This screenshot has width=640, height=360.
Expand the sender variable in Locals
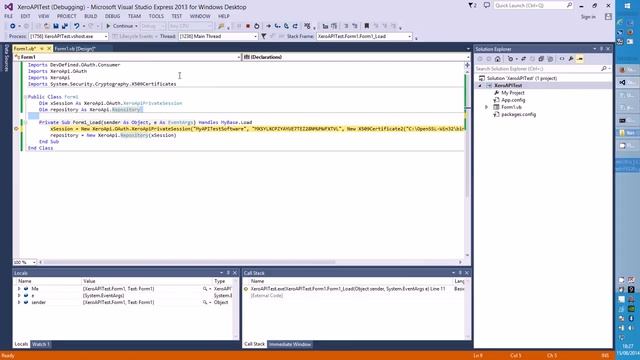19,302
